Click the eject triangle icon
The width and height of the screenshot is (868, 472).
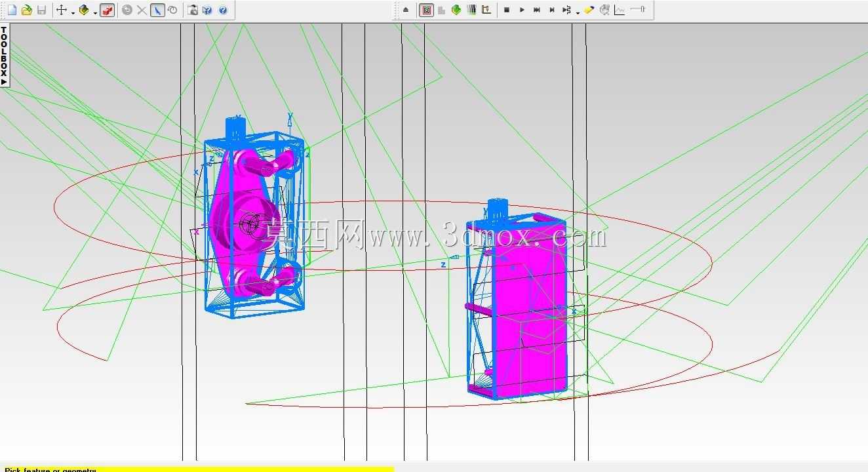(x=406, y=10)
